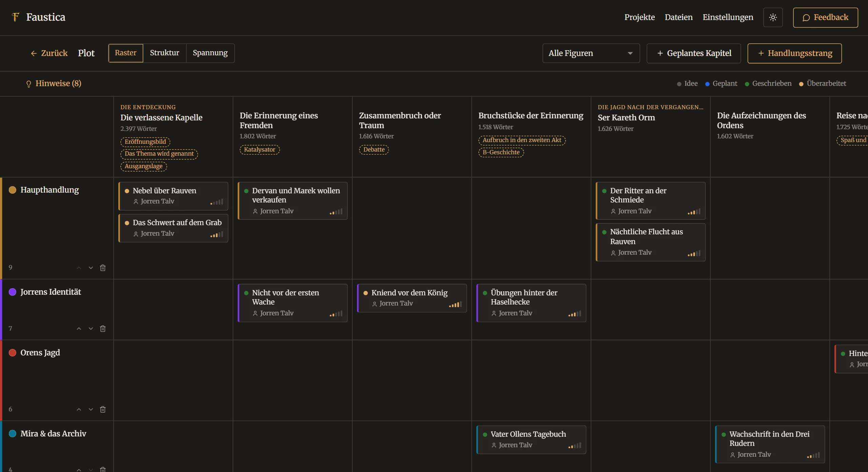Open the Feedback dialog
Screen dimensions: 868x472
click(825, 17)
